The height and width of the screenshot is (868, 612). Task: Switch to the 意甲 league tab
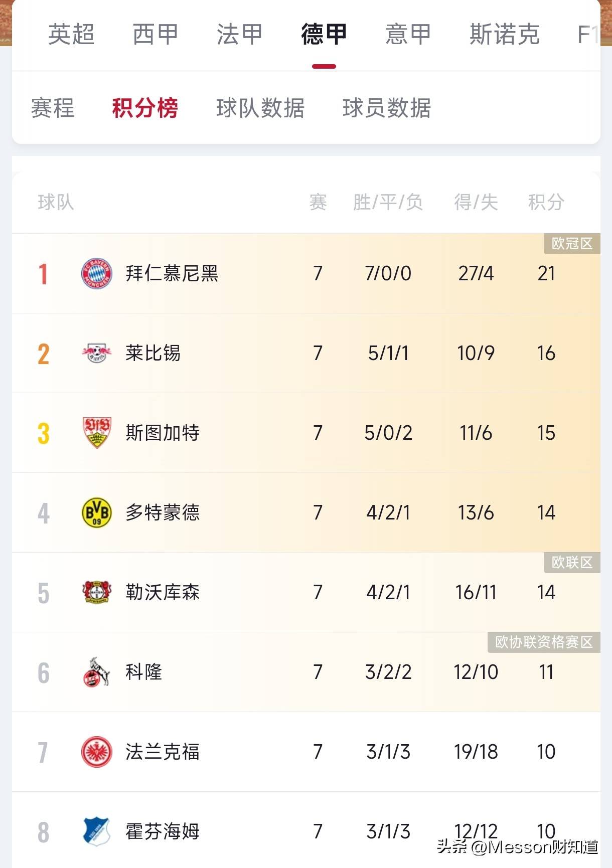(x=408, y=35)
